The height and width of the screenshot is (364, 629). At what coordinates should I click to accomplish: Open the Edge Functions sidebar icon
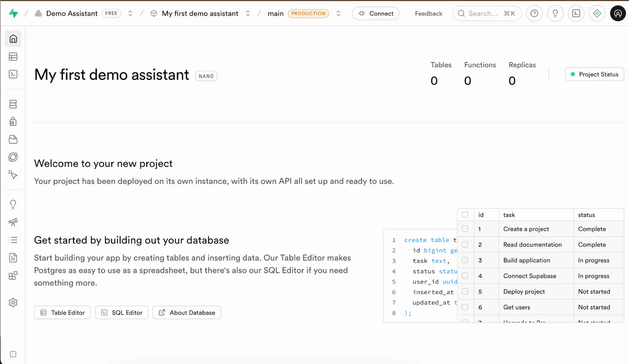point(13,157)
